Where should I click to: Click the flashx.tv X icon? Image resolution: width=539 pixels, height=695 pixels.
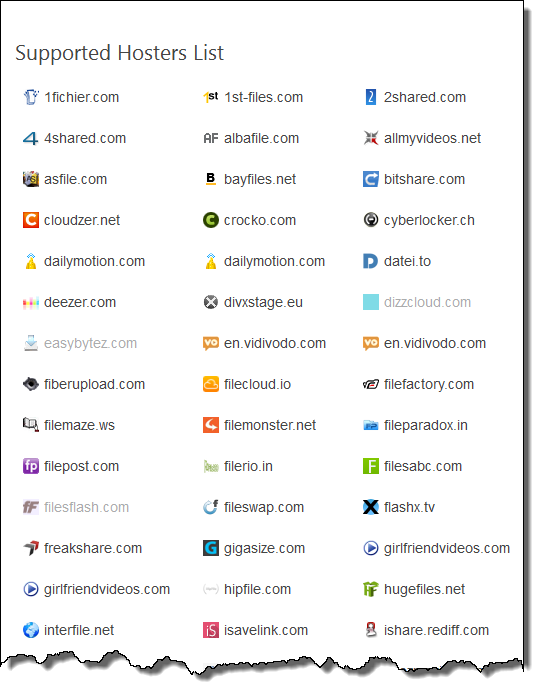click(x=371, y=507)
